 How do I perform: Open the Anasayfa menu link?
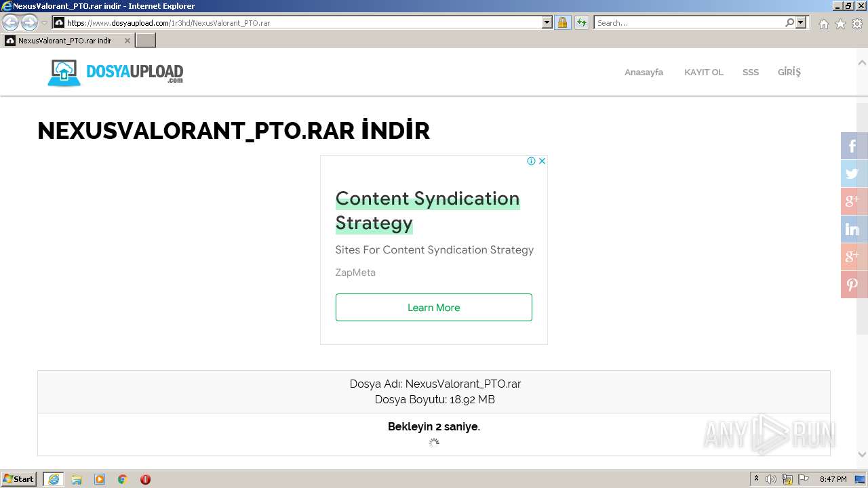coord(644,72)
